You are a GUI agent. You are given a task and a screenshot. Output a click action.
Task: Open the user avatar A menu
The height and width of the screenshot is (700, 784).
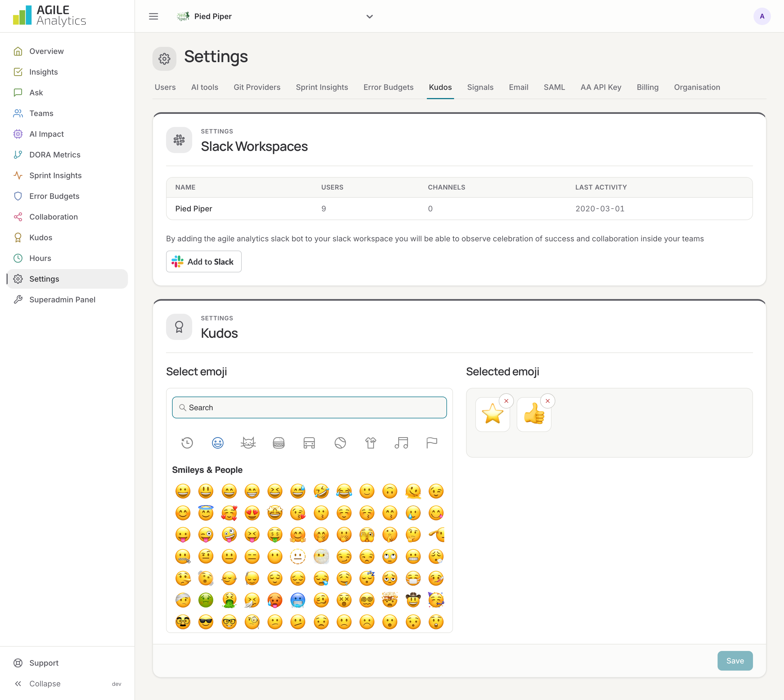pyautogui.click(x=762, y=16)
